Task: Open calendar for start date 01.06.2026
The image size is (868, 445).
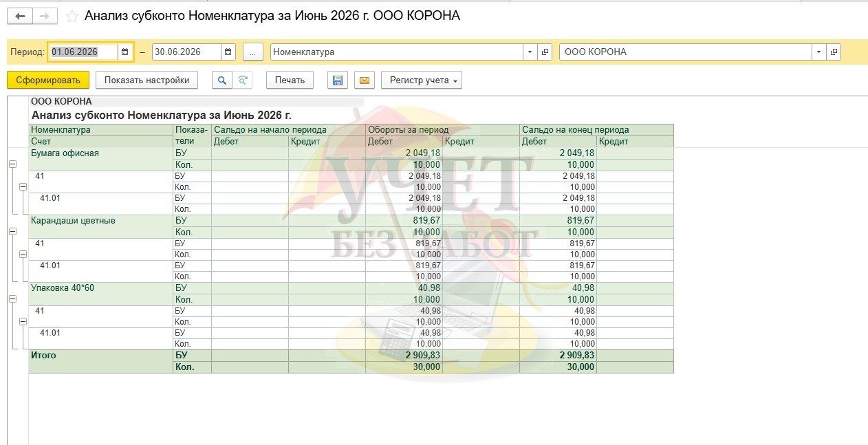Action: pos(124,52)
